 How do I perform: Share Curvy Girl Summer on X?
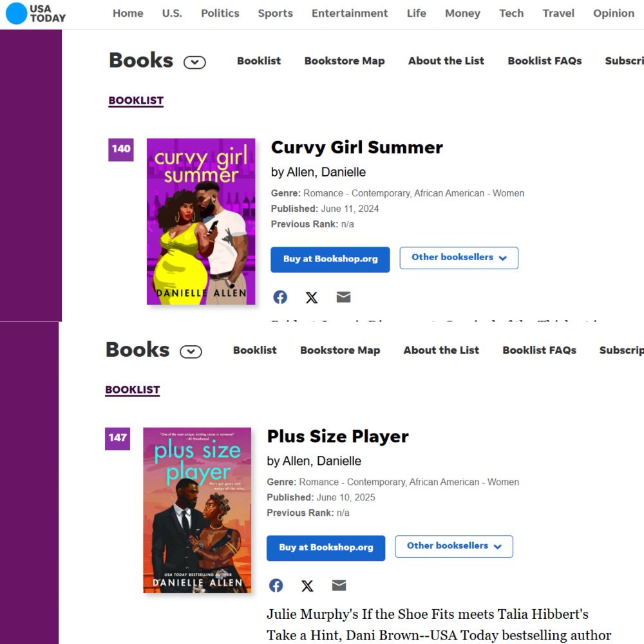312,298
